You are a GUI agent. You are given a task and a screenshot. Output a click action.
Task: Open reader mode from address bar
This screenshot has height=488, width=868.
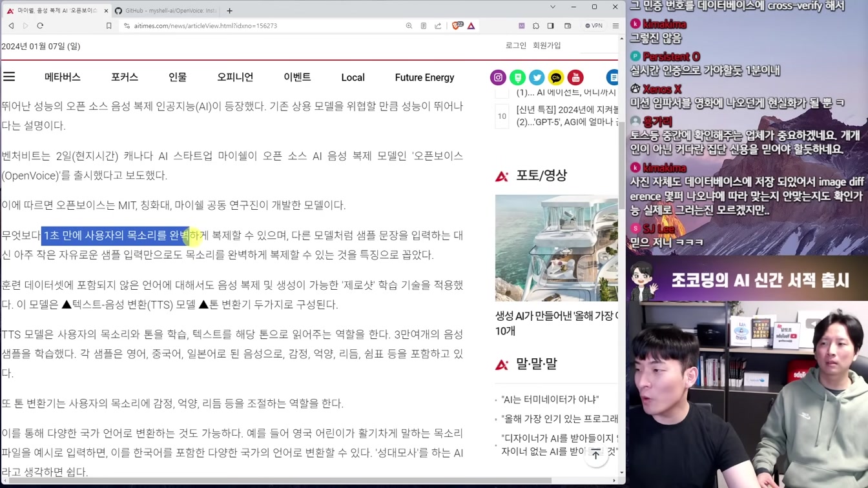(424, 26)
